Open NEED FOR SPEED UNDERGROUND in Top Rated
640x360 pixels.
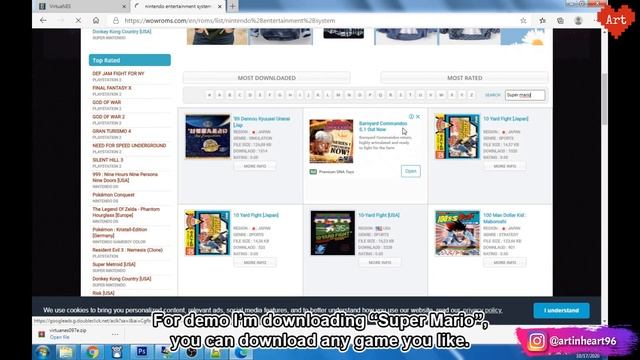[129, 145]
